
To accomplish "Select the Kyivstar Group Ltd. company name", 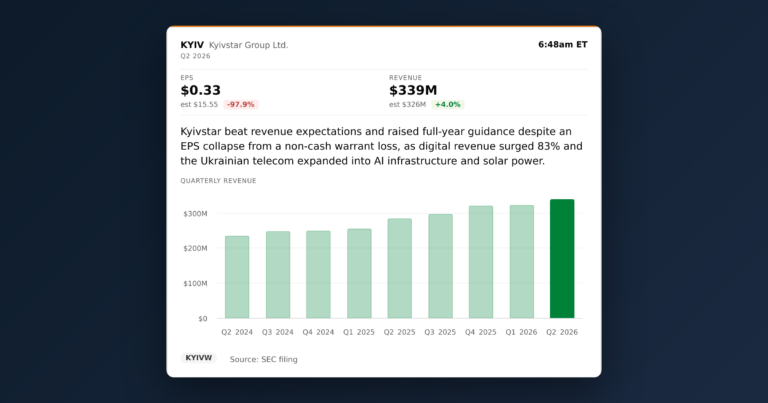I will click(x=248, y=45).
